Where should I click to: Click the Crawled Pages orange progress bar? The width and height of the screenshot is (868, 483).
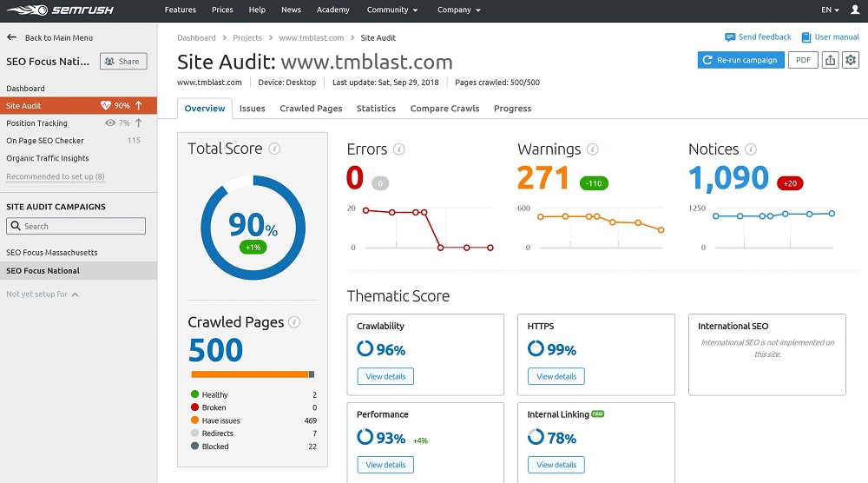[x=250, y=374]
